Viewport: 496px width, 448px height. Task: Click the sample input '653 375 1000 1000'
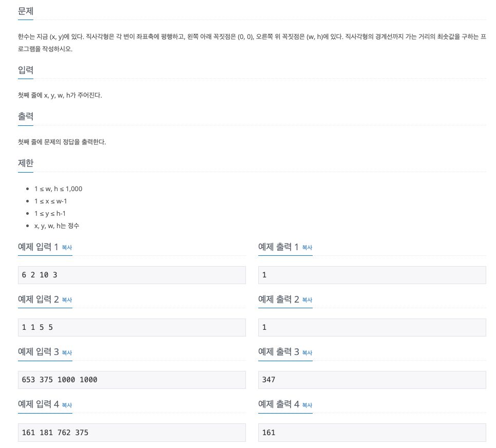(x=132, y=380)
